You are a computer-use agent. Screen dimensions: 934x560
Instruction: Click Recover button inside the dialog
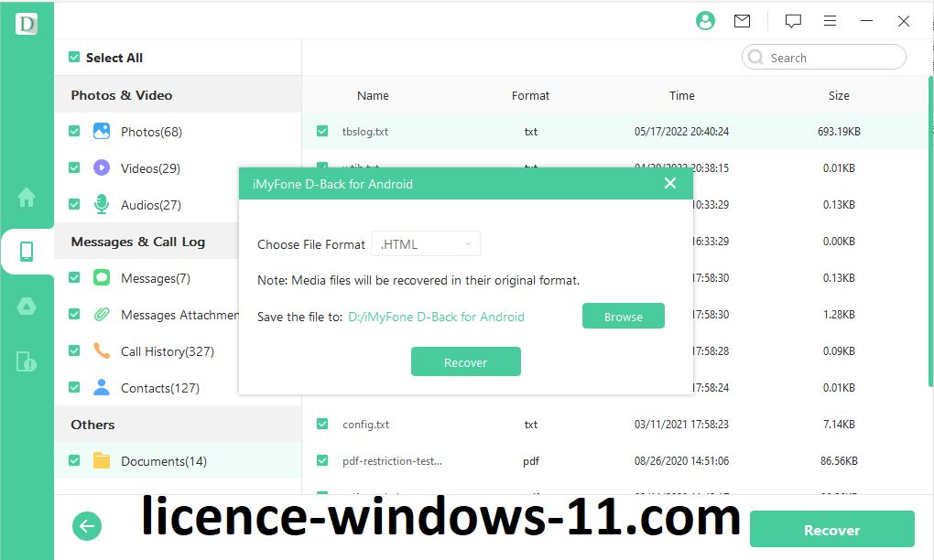465,362
